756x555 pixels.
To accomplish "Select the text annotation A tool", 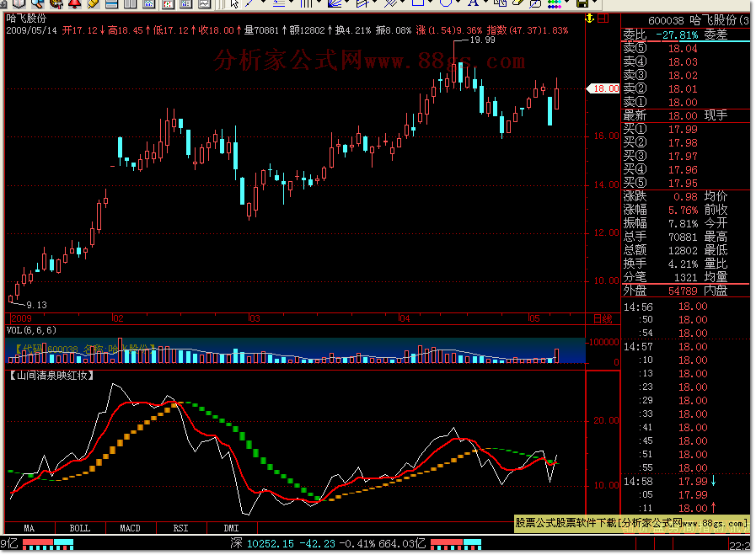I will tap(473, 3).
